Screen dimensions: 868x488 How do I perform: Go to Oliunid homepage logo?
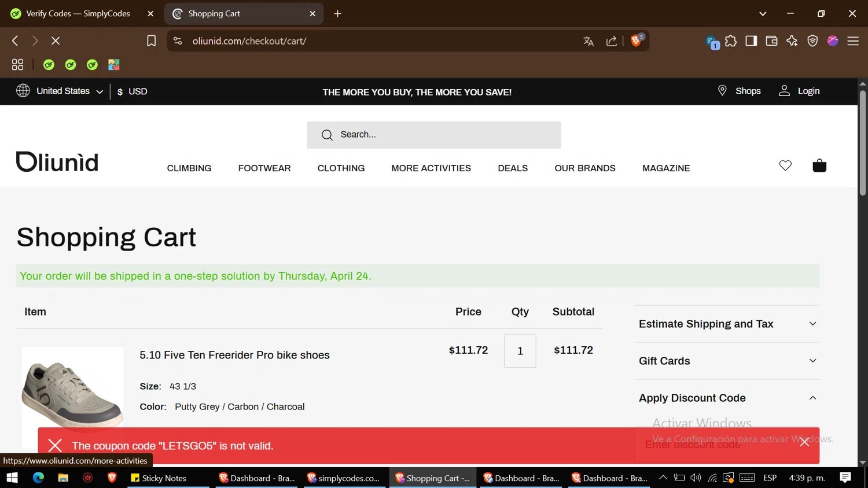pyautogui.click(x=57, y=162)
